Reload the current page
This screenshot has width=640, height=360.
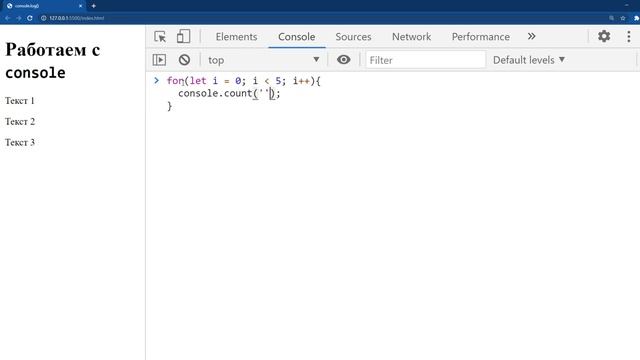click(30, 18)
